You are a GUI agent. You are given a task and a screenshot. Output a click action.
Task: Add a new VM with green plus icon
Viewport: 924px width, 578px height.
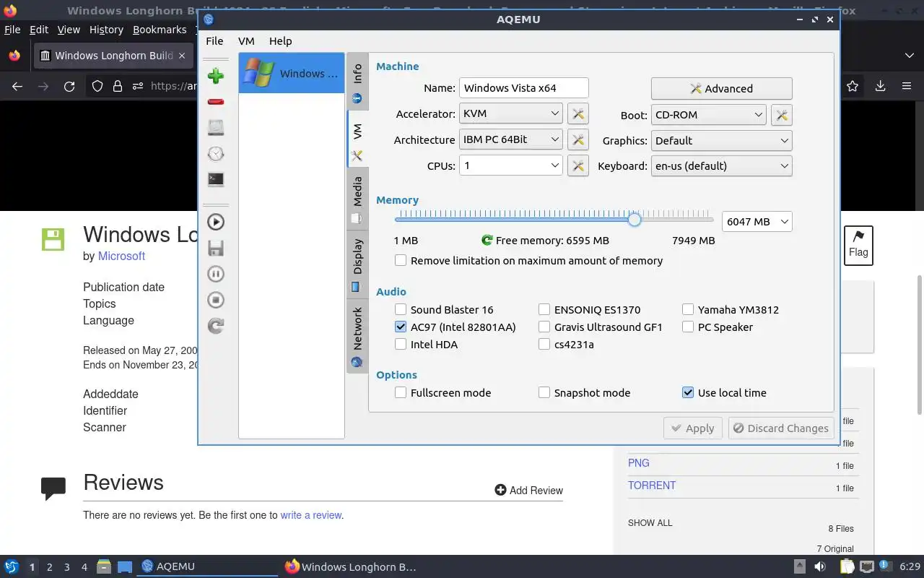coord(215,76)
